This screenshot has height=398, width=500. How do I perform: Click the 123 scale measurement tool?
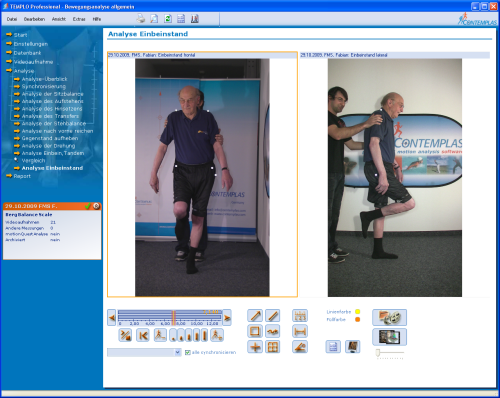click(300, 316)
